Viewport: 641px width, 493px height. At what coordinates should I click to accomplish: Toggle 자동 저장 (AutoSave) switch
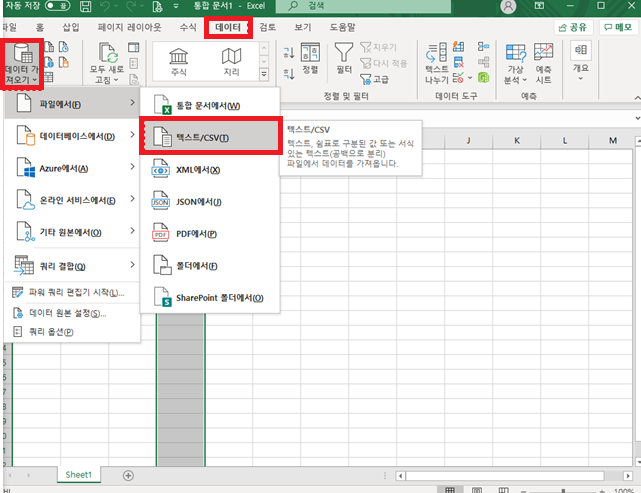[x=58, y=6]
